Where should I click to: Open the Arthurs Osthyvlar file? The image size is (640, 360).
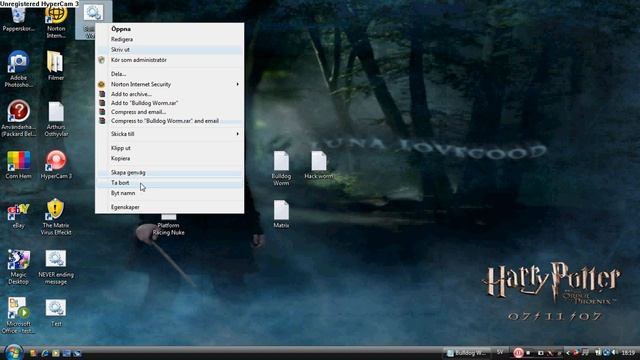coord(56,119)
